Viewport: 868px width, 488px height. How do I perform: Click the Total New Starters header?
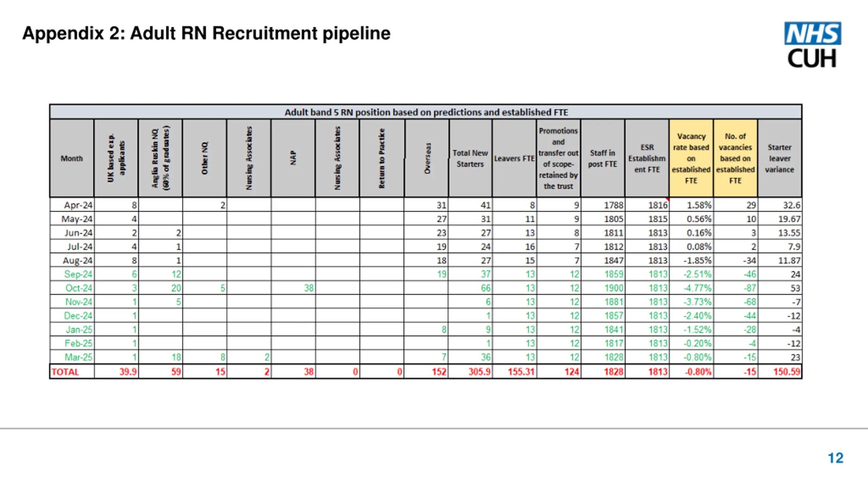point(470,158)
